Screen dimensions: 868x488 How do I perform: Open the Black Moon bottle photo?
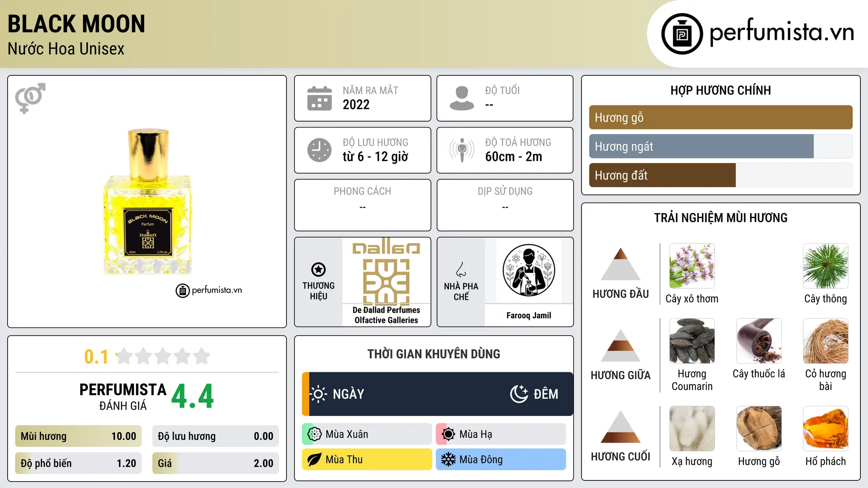(147, 202)
